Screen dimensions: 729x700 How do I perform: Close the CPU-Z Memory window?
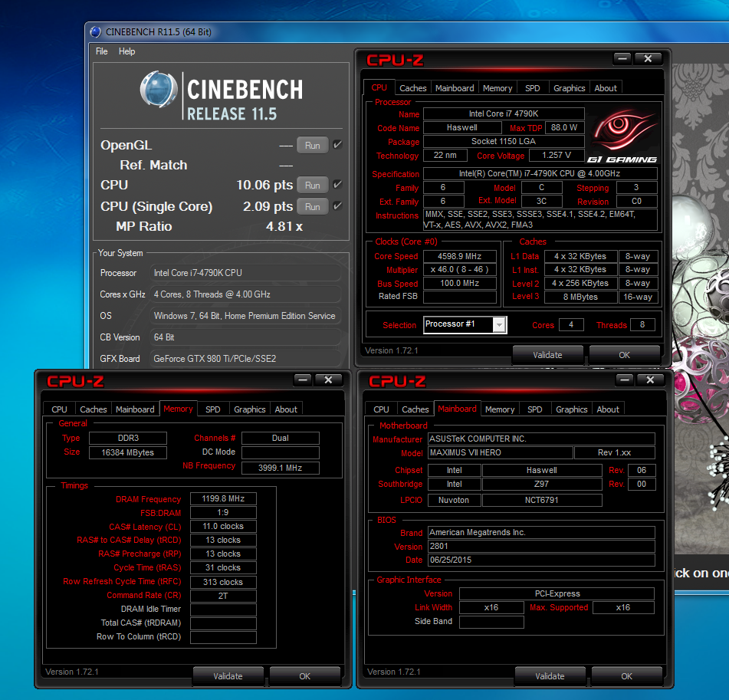tap(328, 380)
